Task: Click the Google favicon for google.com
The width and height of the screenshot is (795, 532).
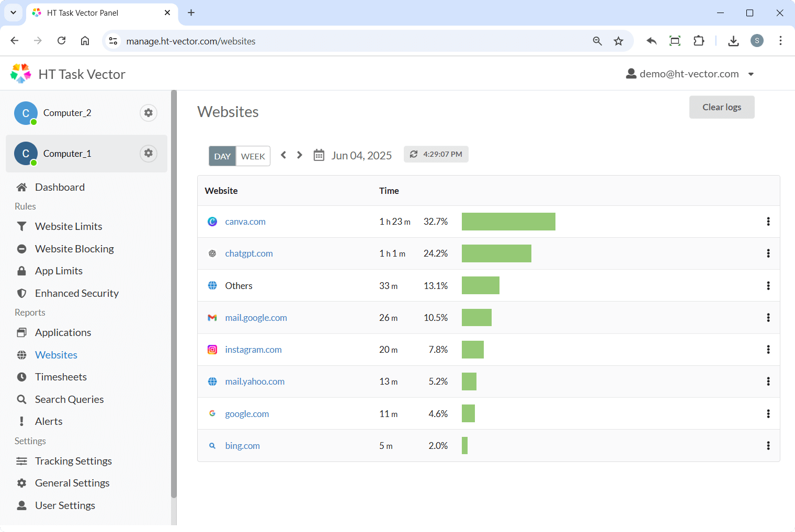Action: click(212, 413)
